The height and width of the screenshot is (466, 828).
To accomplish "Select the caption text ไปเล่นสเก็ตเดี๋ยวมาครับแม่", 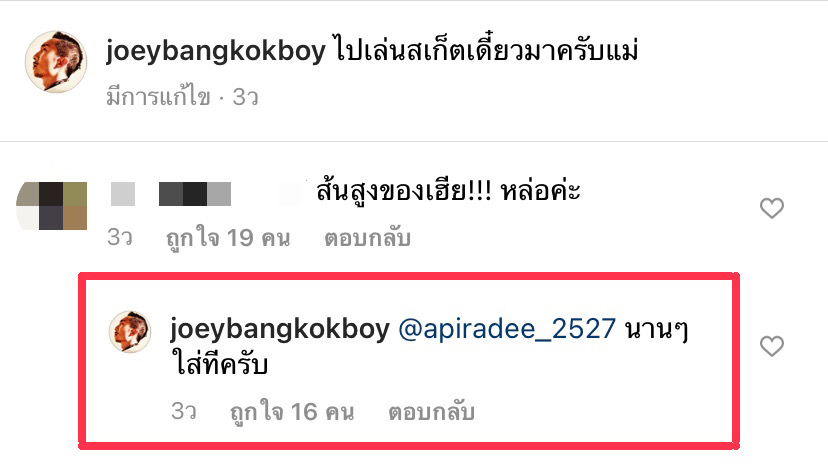I will (486, 50).
